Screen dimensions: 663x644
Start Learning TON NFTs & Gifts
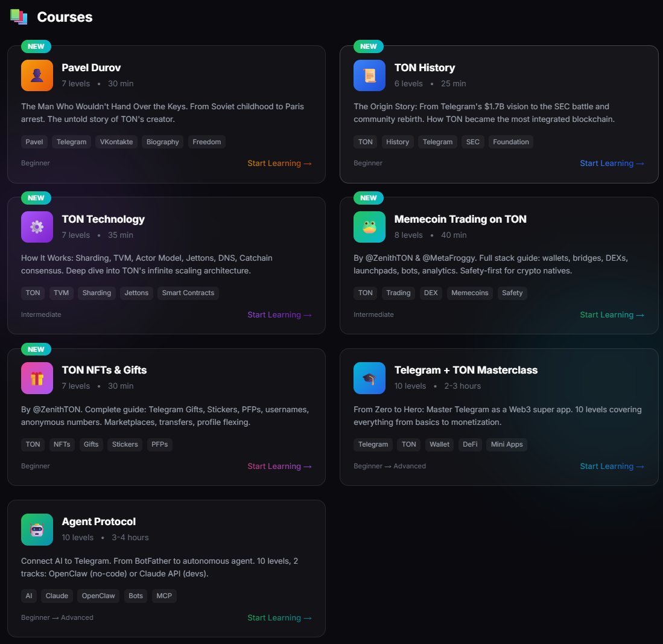(x=279, y=467)
